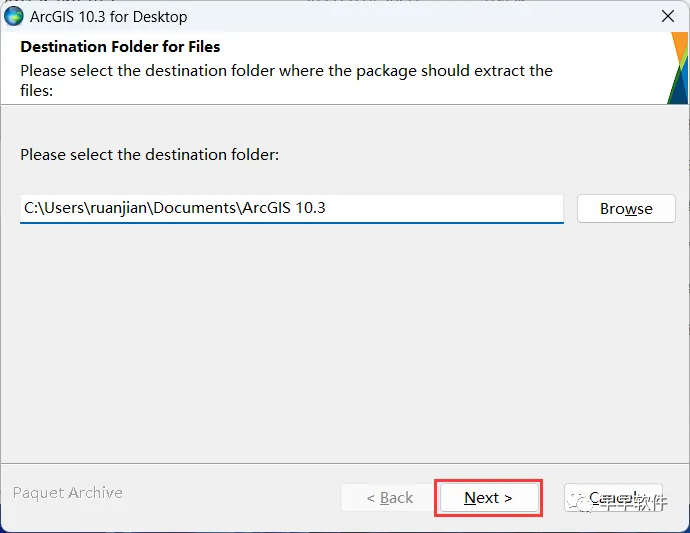Click the WeChat watermark logo icon

pos(583,502)
